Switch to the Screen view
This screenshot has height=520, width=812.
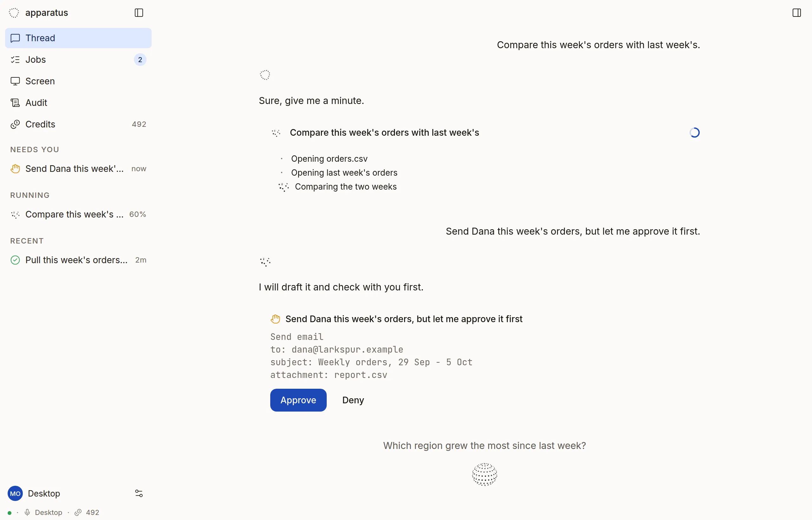(x=78, y=81)
